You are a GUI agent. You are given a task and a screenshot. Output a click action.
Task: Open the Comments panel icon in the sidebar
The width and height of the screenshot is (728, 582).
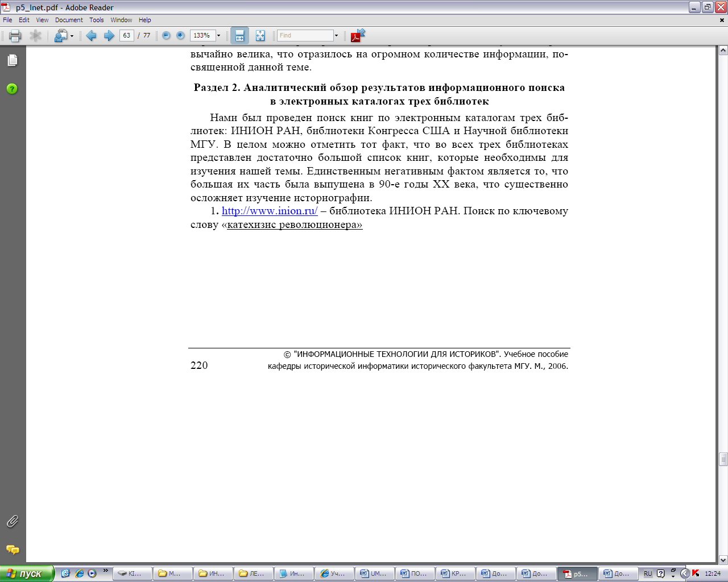[x=12, y=550]
